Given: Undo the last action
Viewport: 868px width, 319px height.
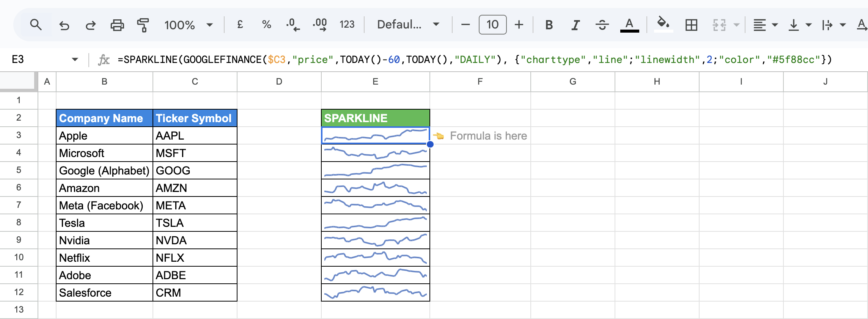Looking at the screenshot, I should [64, 25].
